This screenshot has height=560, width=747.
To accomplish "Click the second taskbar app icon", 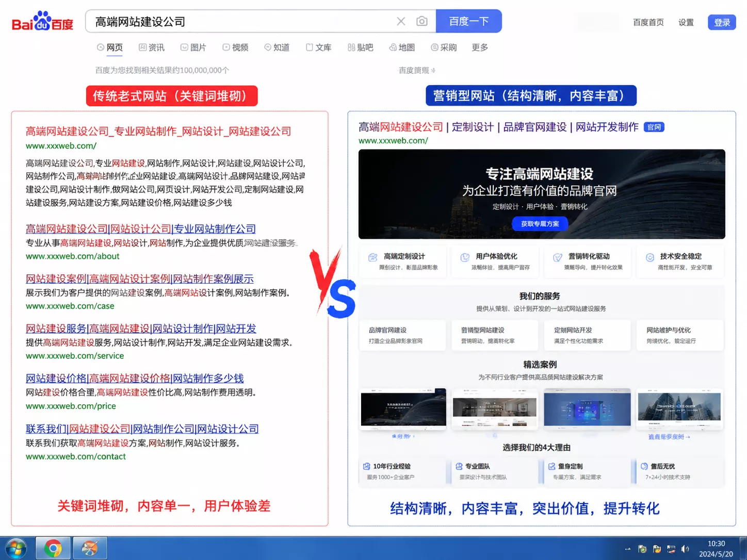I will [90, 548].
